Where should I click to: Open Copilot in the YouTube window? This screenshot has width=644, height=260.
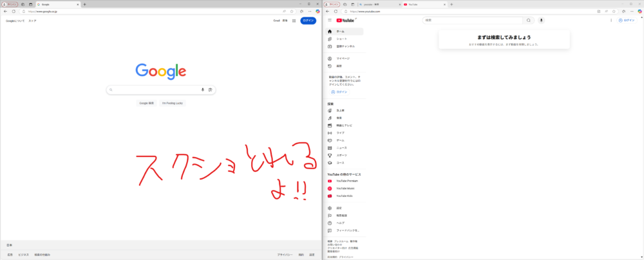click(x=639, y=12)
